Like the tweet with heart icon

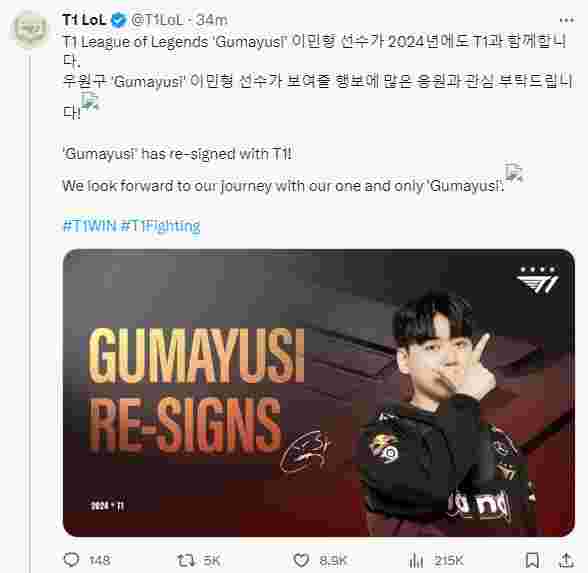301,560
